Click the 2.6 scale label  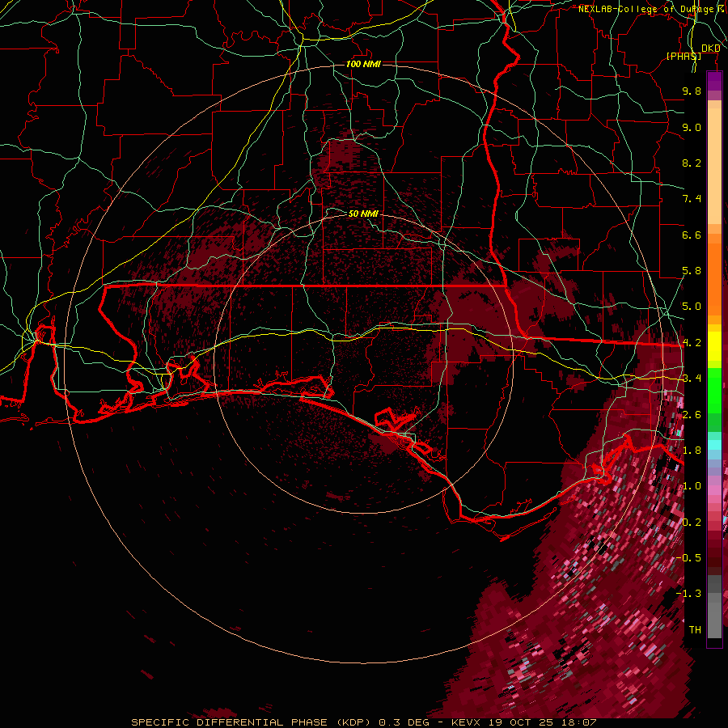click(x=692, y=415)
